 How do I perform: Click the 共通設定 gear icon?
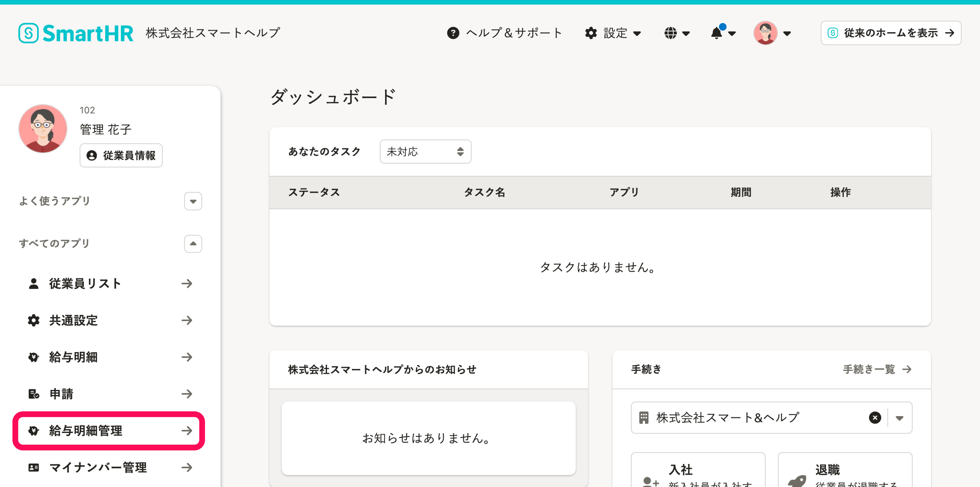(33, 320)
